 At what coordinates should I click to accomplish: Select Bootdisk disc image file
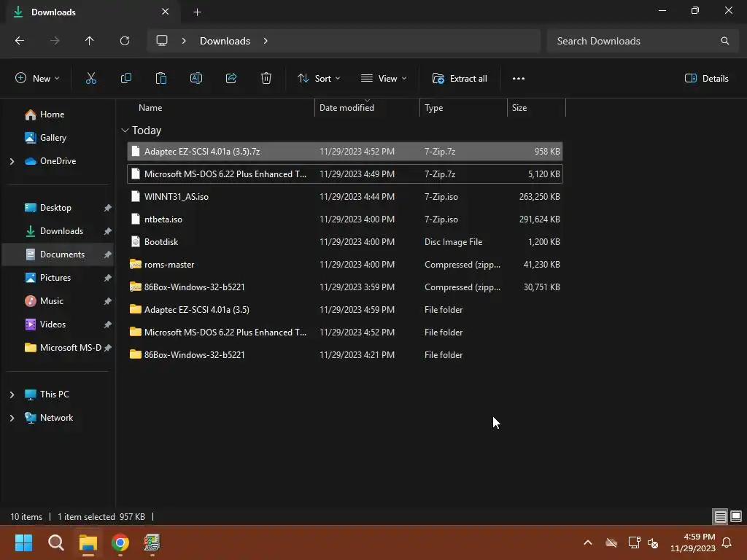(x=345, y=242)
